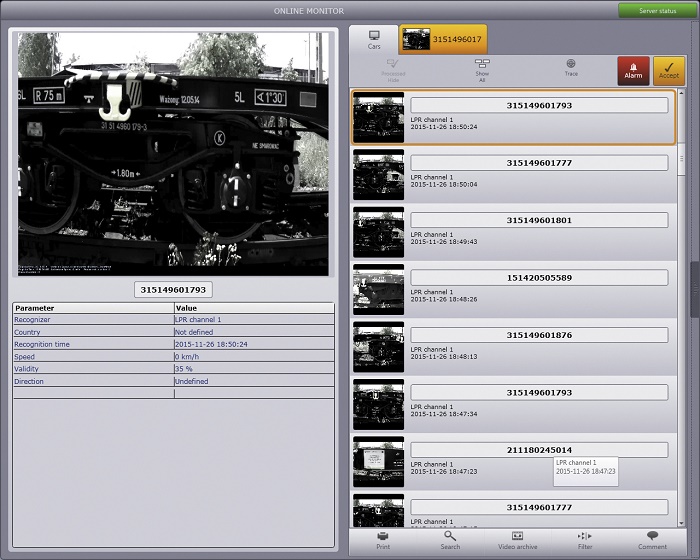Viewport: 700px width, 560px height.
Task: Click the large wagon camera image
Action: tap(172, 153)
